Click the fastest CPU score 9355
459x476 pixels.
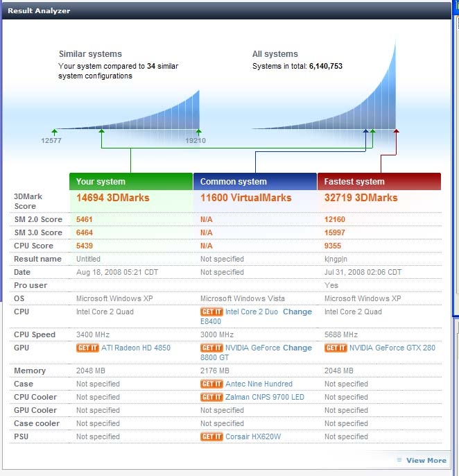[333, 246]
